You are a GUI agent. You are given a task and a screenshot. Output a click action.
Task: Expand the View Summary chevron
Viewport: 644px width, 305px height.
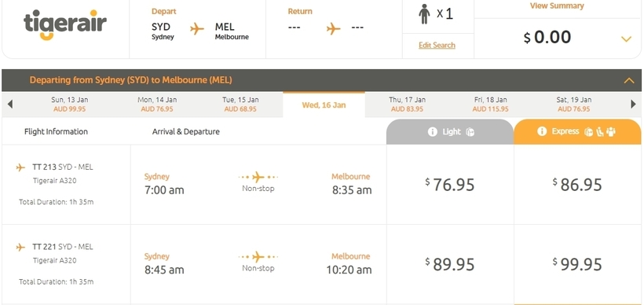coord(626,39)
